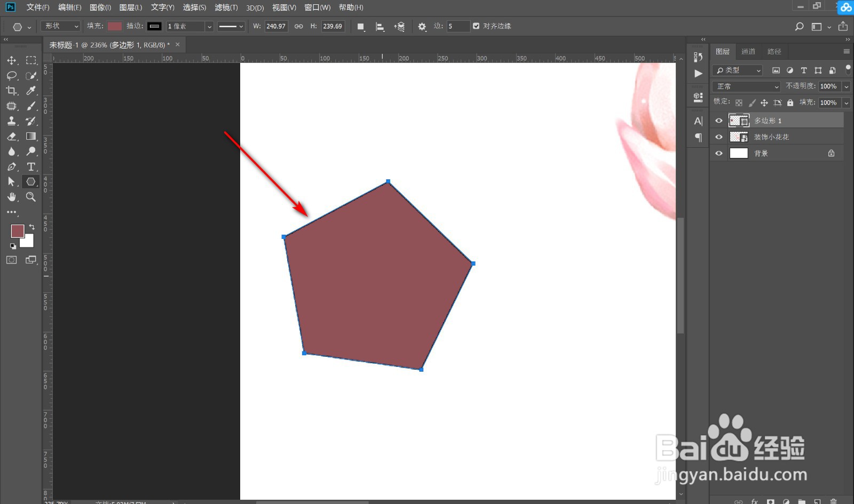Screen dimensions: 854x504
Task: Open tool preset picker arrow
Action: point(29,27)
